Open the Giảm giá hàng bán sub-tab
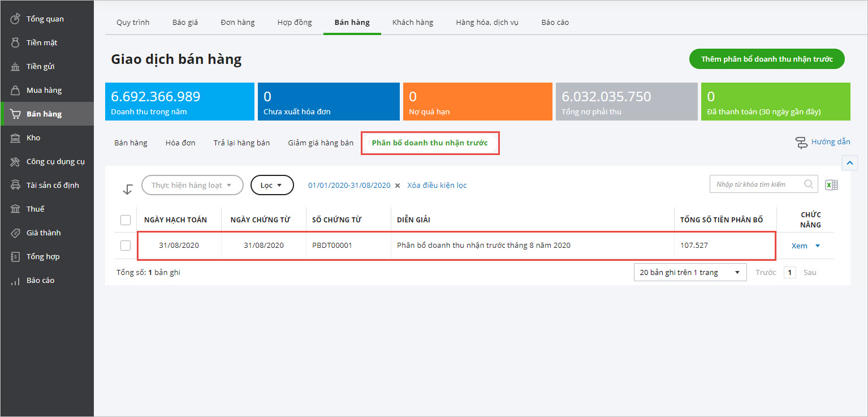Image resolution: width=868 pixels, height=417 pixels. pyautogui.click(x=321, y=143)
